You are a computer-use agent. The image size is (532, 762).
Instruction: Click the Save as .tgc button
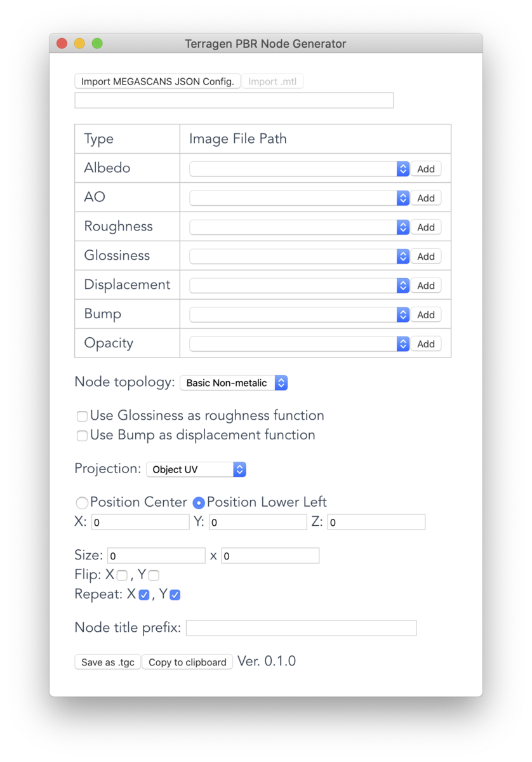(x=108, y=662)
